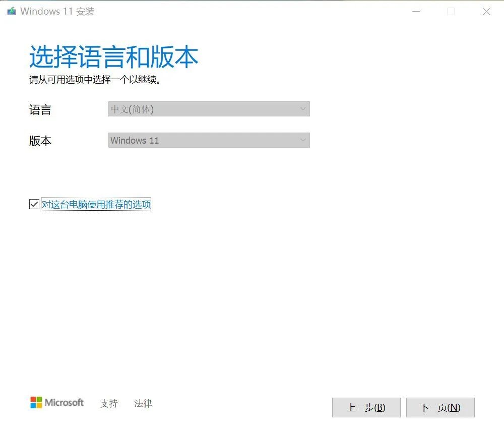Click the Windows 11 安装 title bar icon
The height and width of the screenshot is (437, 504).
11,11
